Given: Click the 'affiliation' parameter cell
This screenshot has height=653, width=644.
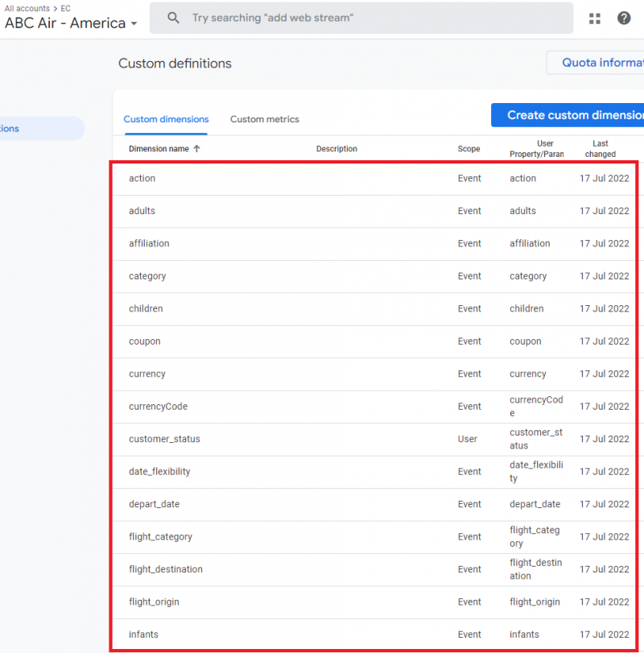Looking at the screenshot, I should point(530,243).
